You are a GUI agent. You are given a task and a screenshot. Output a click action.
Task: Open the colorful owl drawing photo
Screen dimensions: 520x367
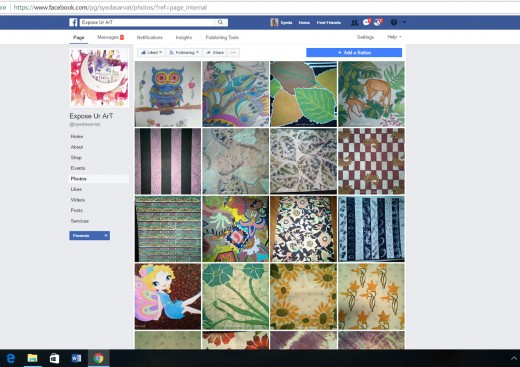[x=168, y=94]
